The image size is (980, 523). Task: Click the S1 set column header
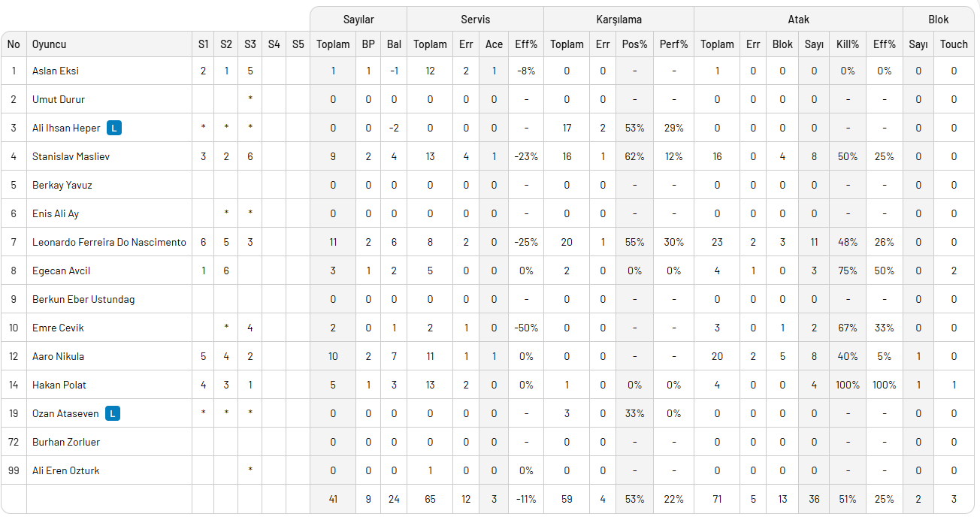pos(203,44)
